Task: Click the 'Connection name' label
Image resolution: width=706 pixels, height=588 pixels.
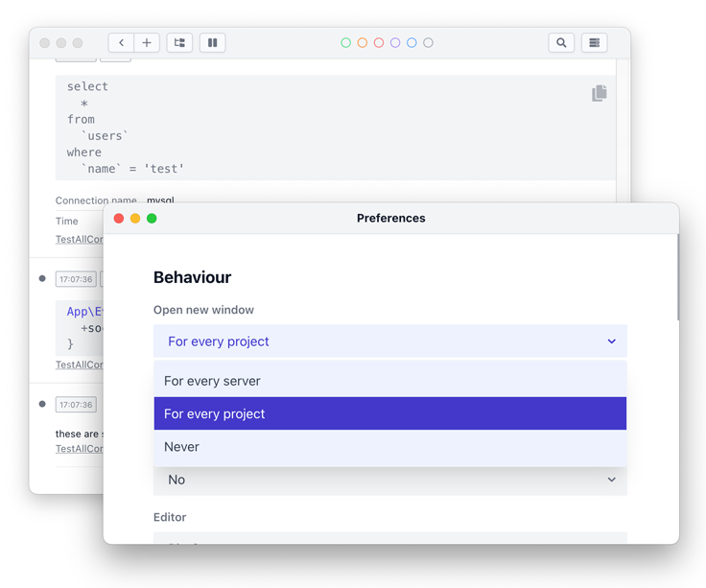Action: tap(96, 200)
